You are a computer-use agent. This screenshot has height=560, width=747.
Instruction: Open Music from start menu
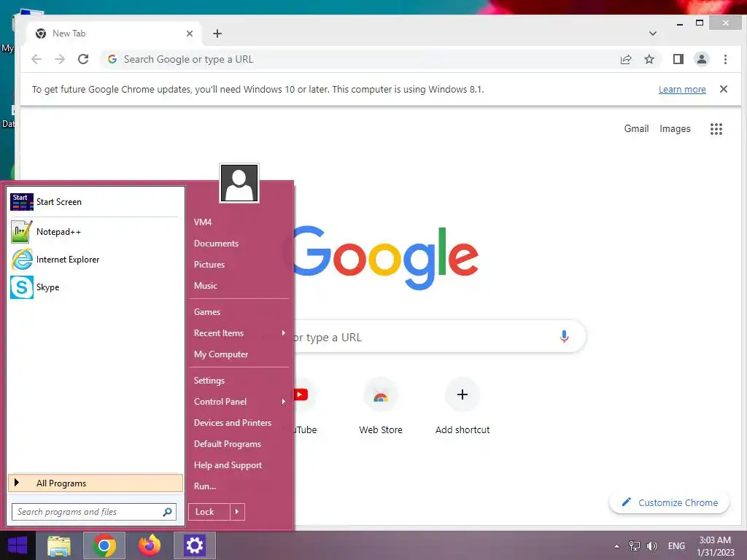206,286
